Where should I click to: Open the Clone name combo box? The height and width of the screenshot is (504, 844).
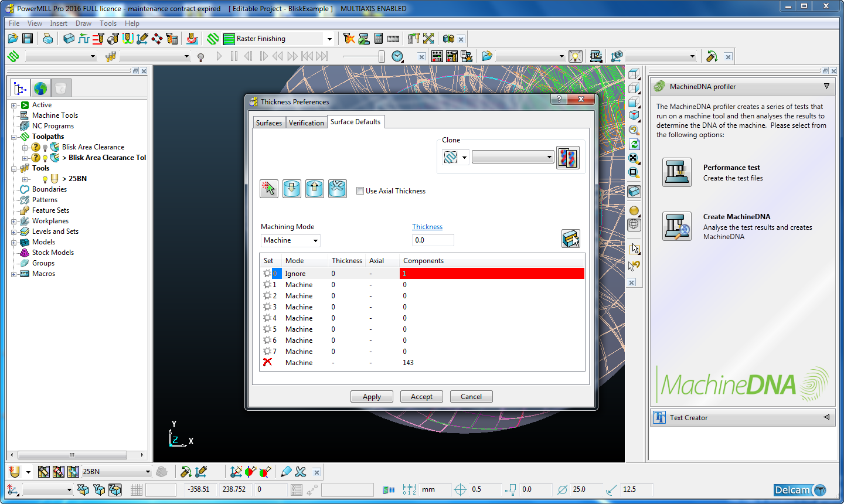tap(513, 157)
